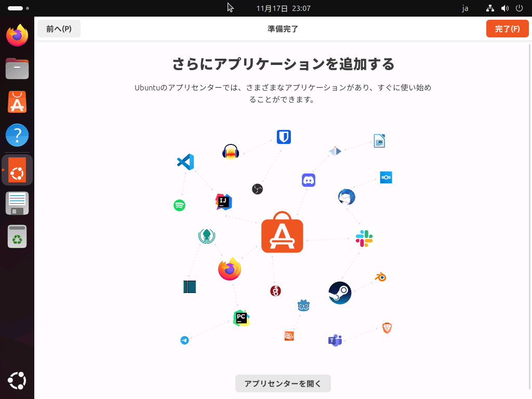Go back with the 前へ(P) button
This screenshot has width=532, height=399.
pyautogui.click(x=59, y=29)
